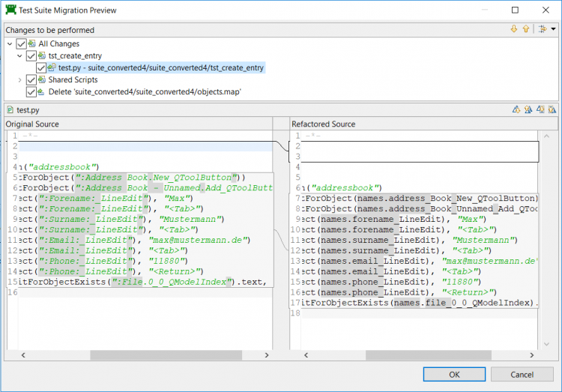Click second compare-navigation icon above Refactored Source

pos(528,109)
